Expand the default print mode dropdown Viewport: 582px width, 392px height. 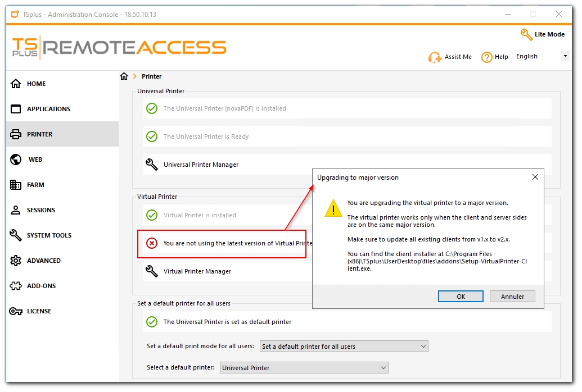[344, 347]
